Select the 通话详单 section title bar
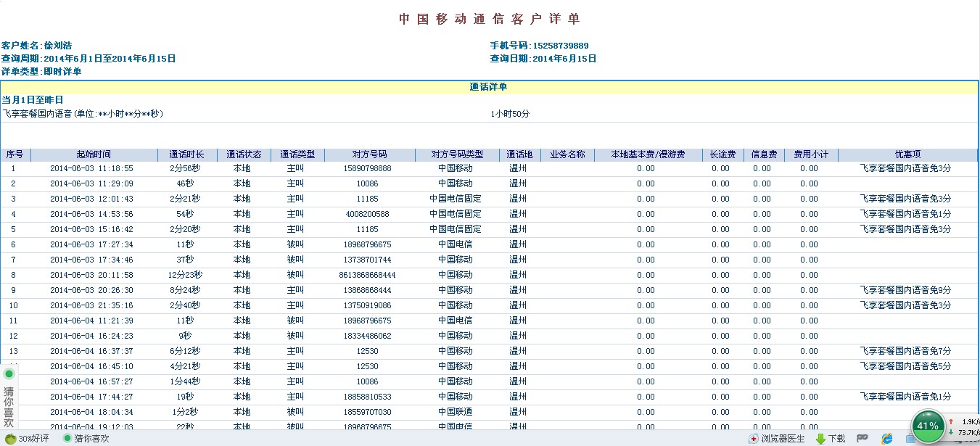Screen dimensions: 980x446 click(x=488, y=87)
